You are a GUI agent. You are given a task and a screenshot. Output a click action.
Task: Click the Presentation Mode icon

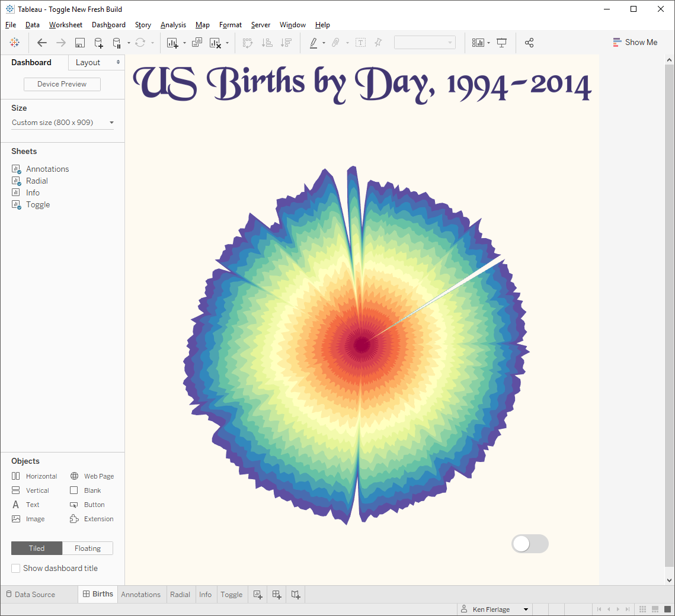coord(501,42)
